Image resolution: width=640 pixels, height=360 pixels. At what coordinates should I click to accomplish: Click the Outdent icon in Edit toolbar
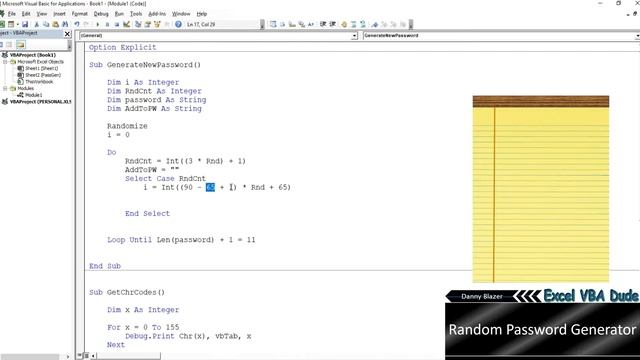pos(333,24)
